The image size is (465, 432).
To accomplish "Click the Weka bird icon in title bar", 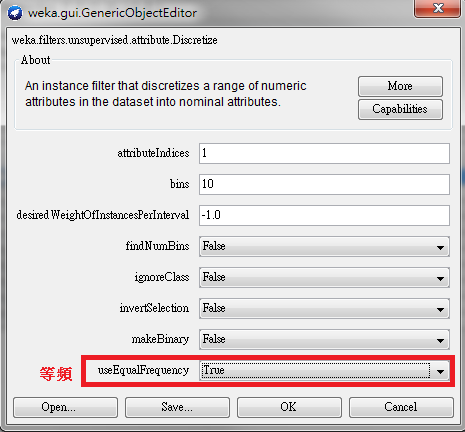I will (x=15, y=13).
